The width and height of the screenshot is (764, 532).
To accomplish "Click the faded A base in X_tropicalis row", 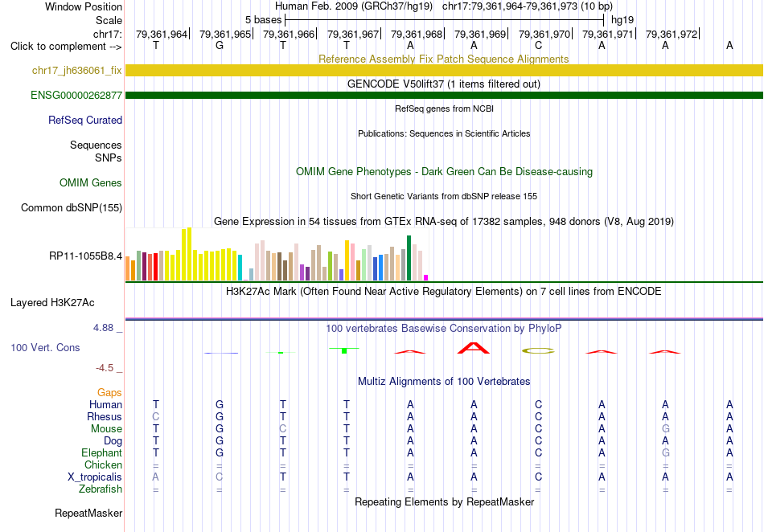I will tap(155, 477).
